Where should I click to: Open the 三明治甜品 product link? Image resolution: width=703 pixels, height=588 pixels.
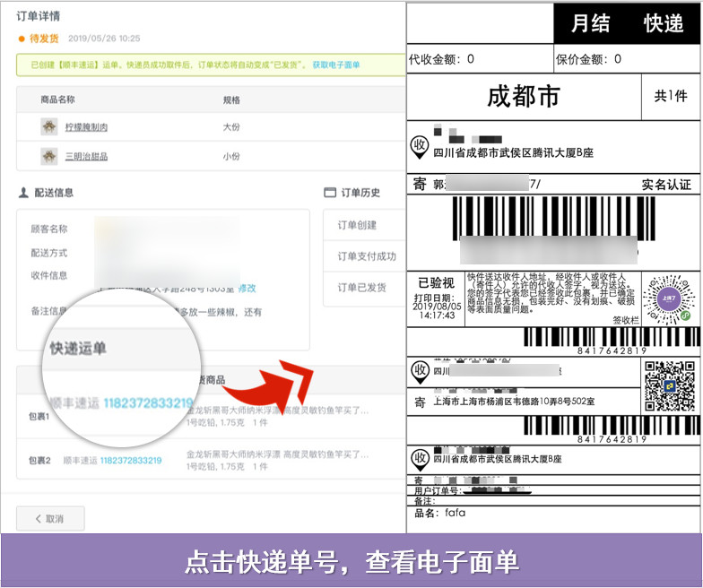tap(86, 157)
